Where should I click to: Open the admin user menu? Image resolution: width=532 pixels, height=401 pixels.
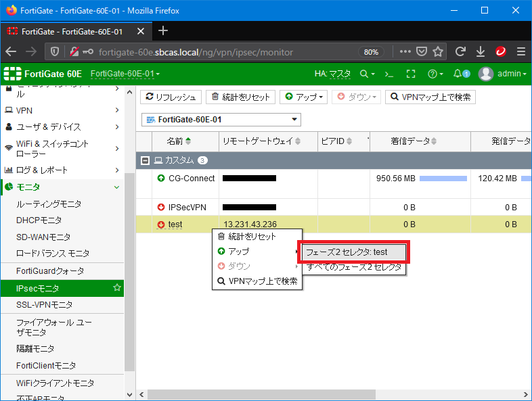pyautogui.click(x=502, y=74)
